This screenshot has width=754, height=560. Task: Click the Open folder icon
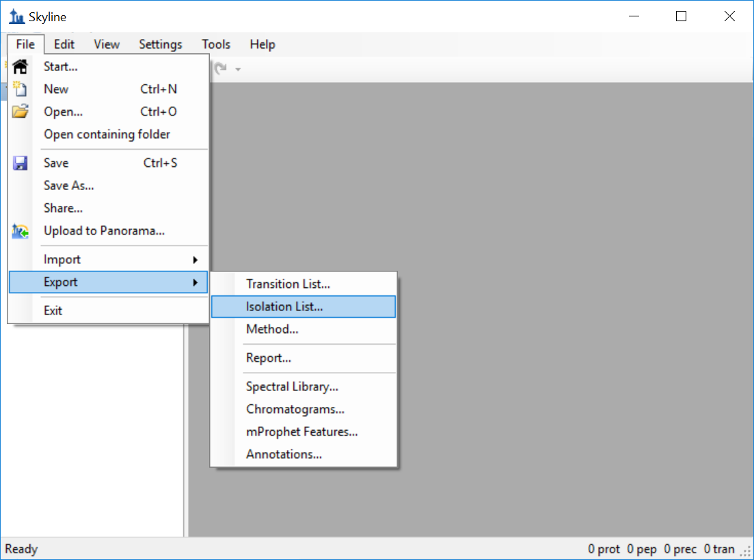pos(21,111)
